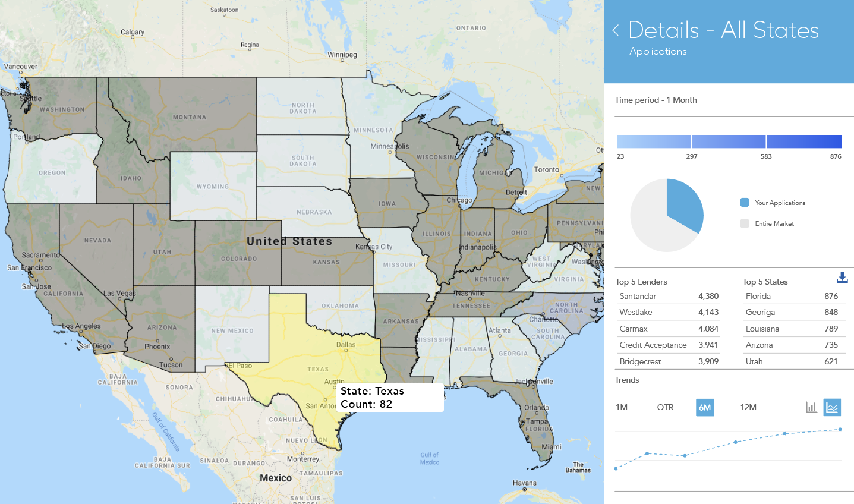Screen dimensions: 854x504
Task: Click the last trend line data point
Action: pos(840,429)
